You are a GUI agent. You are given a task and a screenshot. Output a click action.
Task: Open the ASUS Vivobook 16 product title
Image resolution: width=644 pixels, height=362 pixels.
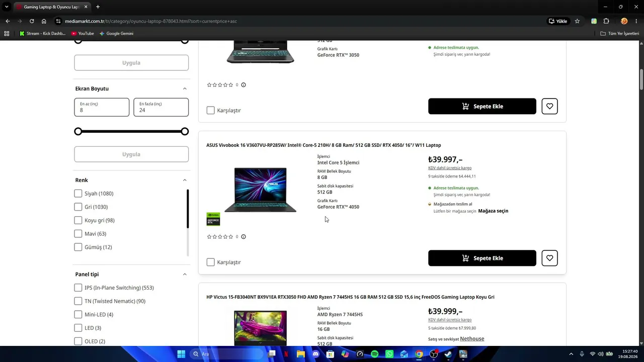(x=324, y=145)
